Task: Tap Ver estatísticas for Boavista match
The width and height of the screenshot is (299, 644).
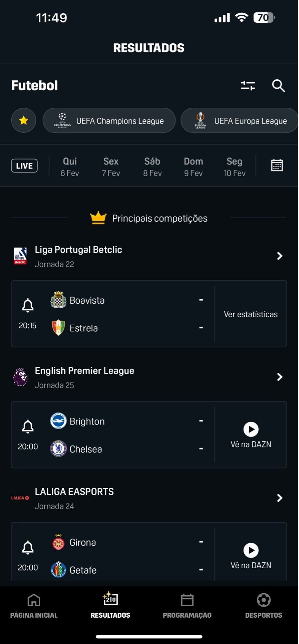Action: coord(251,314)
